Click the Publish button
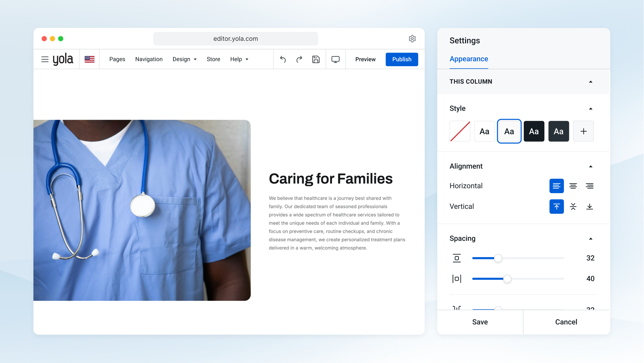 coord(402,59)
